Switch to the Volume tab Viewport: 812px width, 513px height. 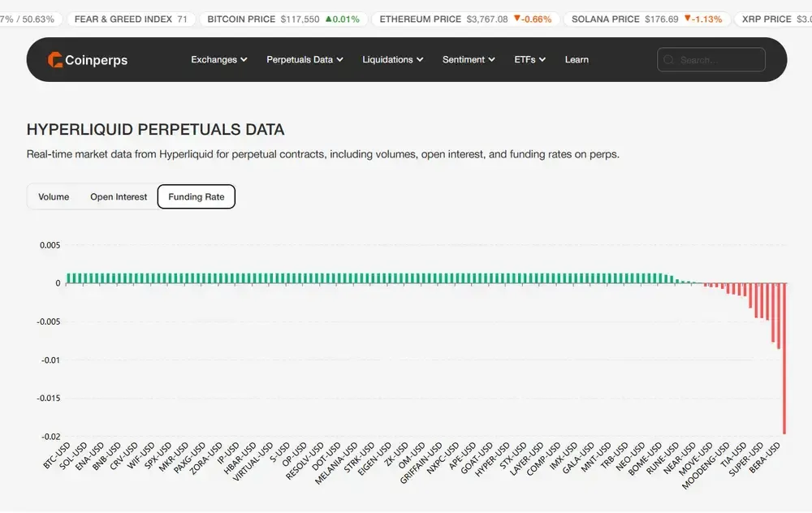(x=54, y=196)
